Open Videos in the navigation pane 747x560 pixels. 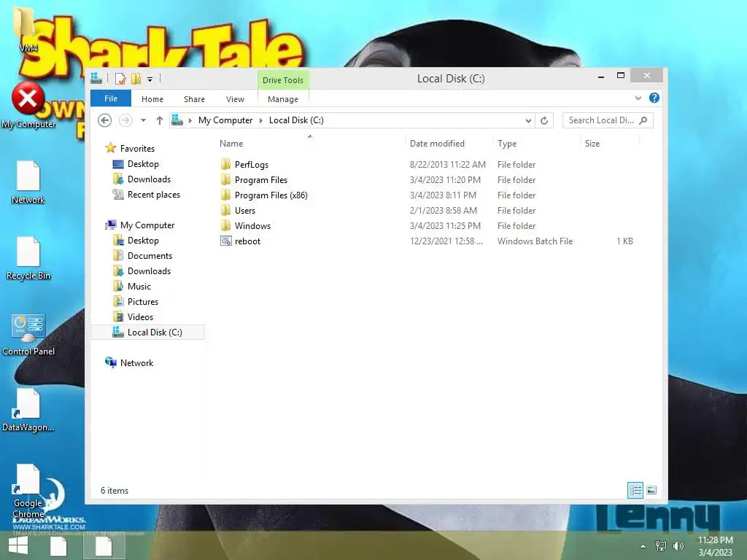[133, 316]
